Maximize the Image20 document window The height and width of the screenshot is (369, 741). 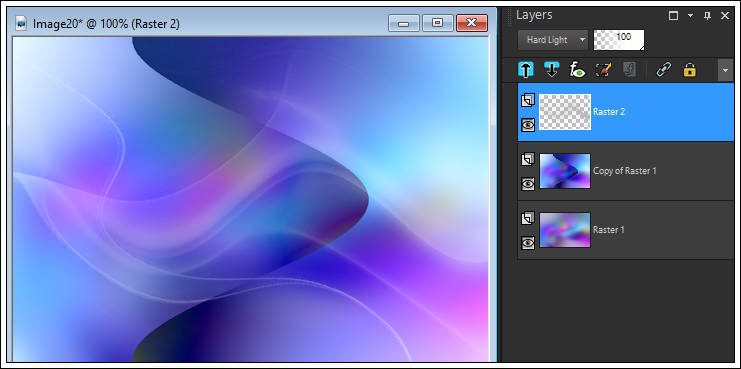[x=438, y=23]
